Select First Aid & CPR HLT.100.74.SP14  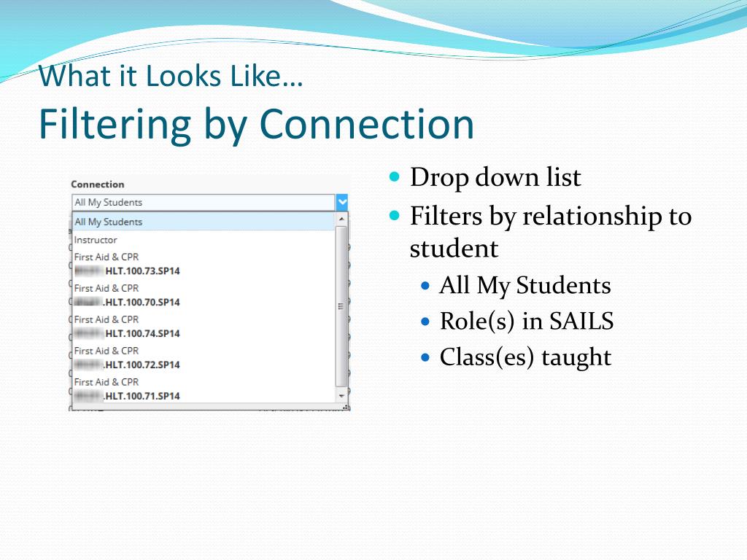point(204,326)
